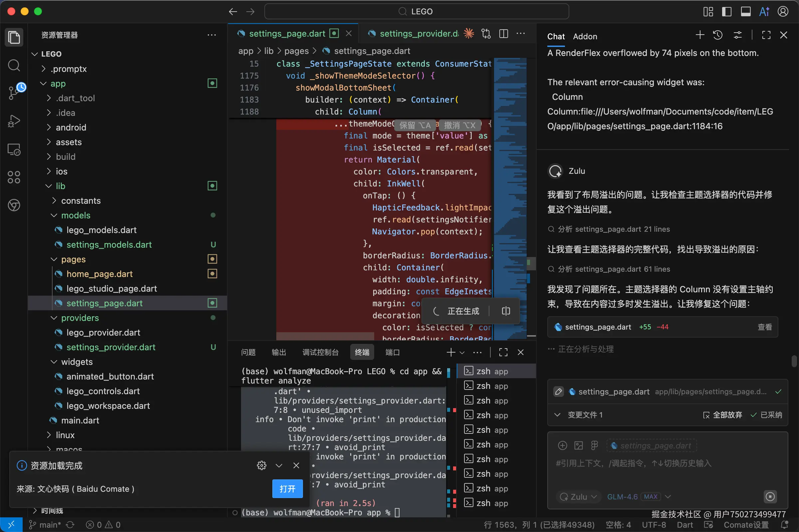Start a new chat with plus icon

700,35
